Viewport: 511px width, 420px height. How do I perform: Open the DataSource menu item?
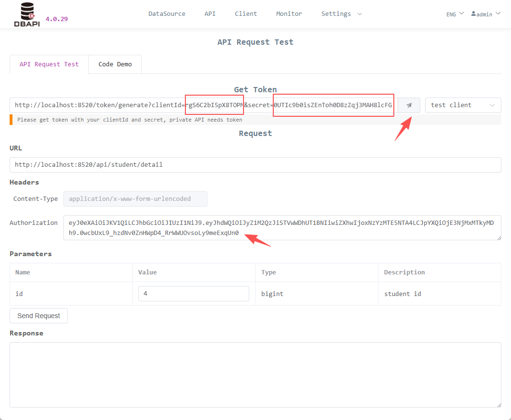click(167, 14)
